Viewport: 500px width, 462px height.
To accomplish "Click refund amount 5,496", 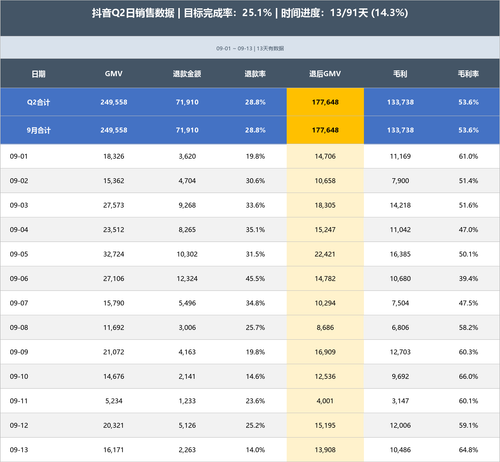I will coord(187,303).
